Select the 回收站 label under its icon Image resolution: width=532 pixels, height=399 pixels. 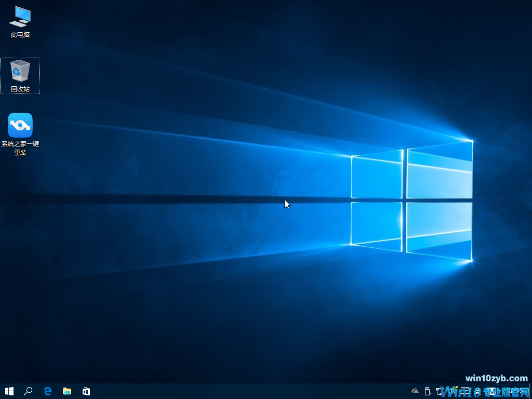click(20, 88)
